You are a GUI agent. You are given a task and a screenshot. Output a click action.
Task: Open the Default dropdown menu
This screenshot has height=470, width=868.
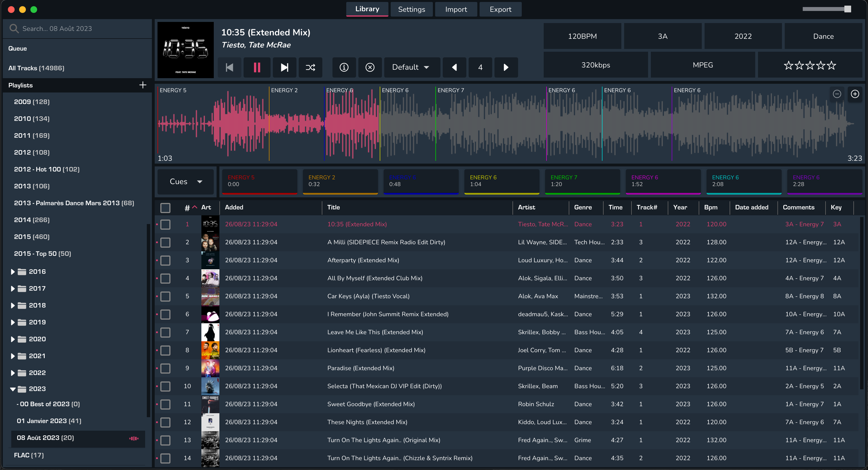click(411, 67)
